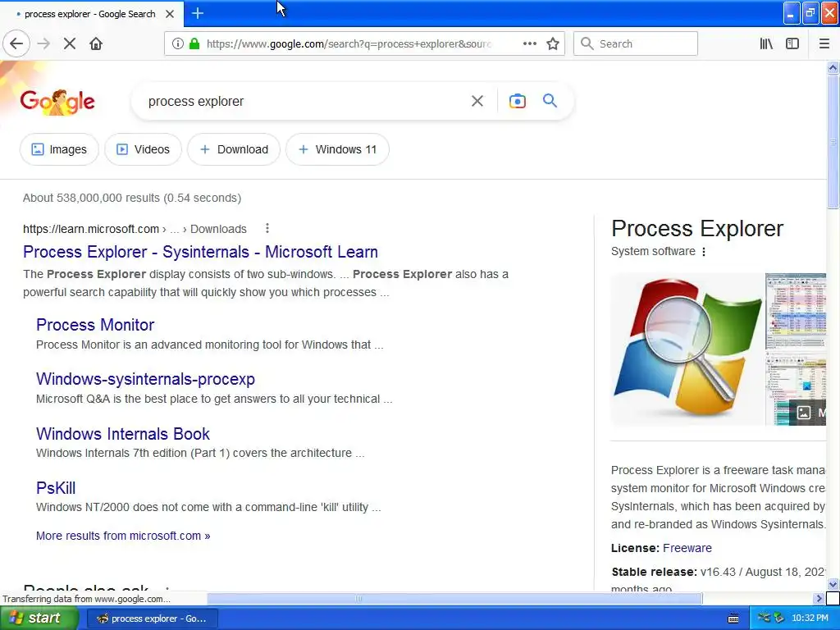This screenshot has width=840, height=630.
Task: Click the green padlock security icon
Action: pyautogui.click(x=194, y=43)
